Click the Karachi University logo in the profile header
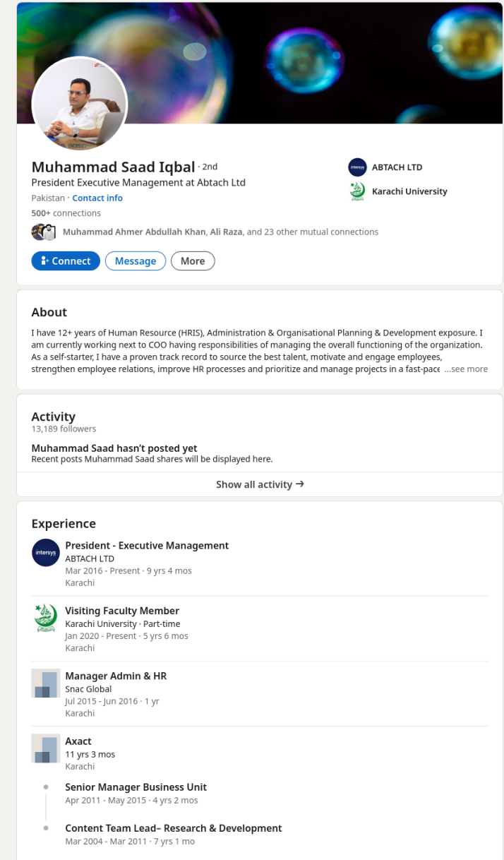Viewport: 504px width, 860px height. coord(357,191)
